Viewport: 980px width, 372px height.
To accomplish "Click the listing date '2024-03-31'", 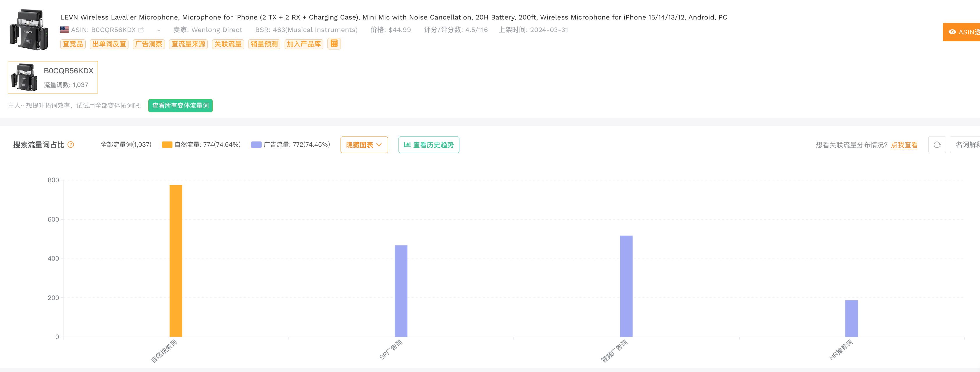I will coord(549,30).
